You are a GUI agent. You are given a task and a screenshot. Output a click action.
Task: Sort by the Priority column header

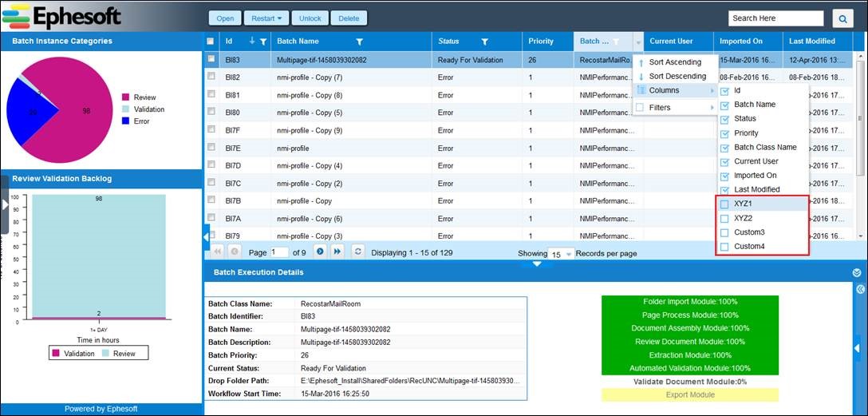pos(547,41)
